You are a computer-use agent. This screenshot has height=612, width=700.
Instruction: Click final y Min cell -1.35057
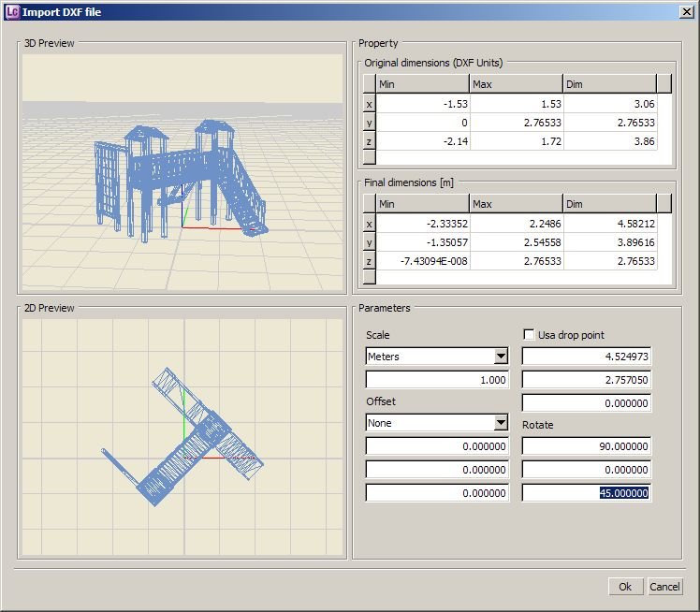pyautogui.click(x=423, y=242)
